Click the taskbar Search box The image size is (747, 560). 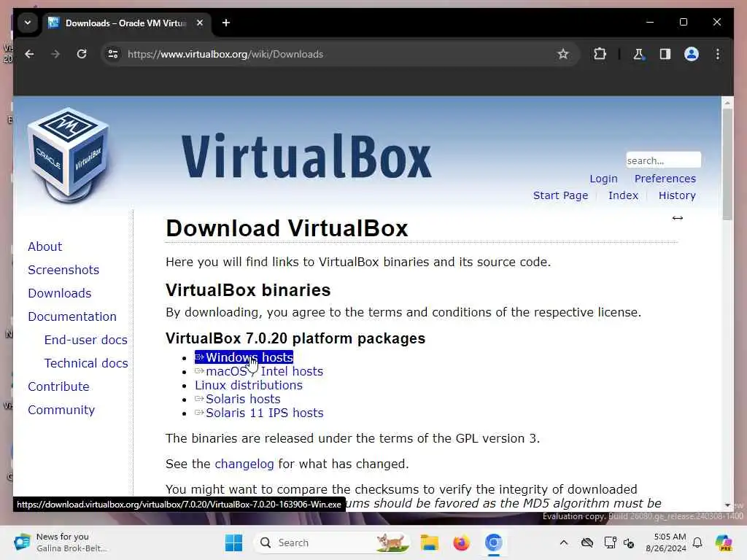point(331,542)
